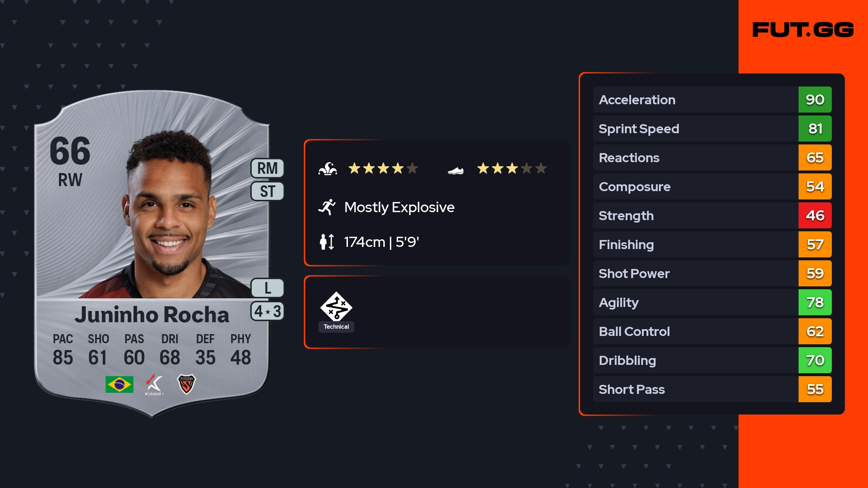Click the Mostly Explosive running icon
868x488 pixels.
coord(327,207)
